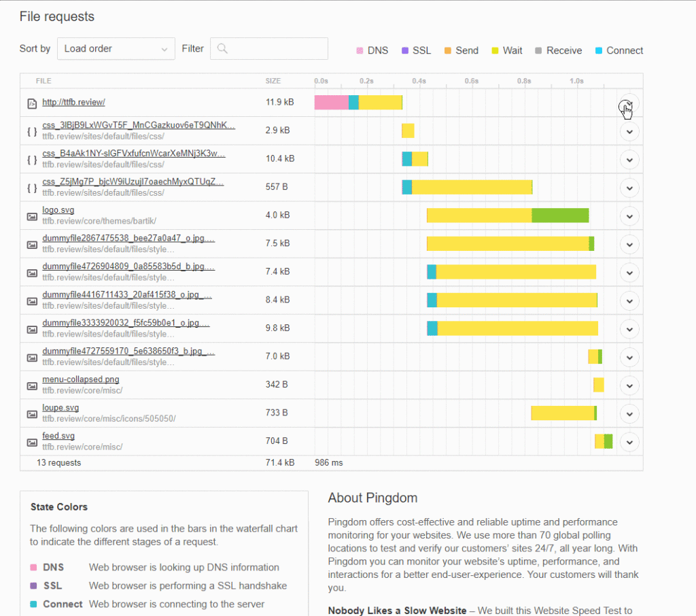Click the Connect blue legend swatch

(599, 50)
